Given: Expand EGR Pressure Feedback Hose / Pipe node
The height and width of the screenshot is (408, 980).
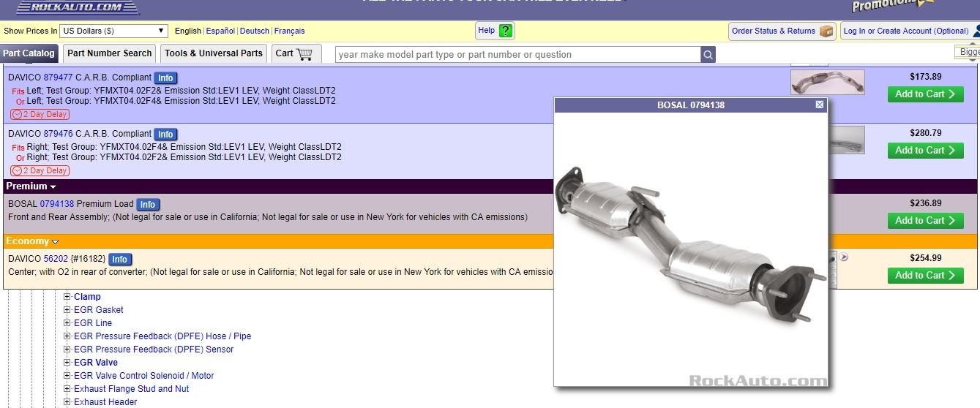Looking at the screenshot, I should pos(67,336).
